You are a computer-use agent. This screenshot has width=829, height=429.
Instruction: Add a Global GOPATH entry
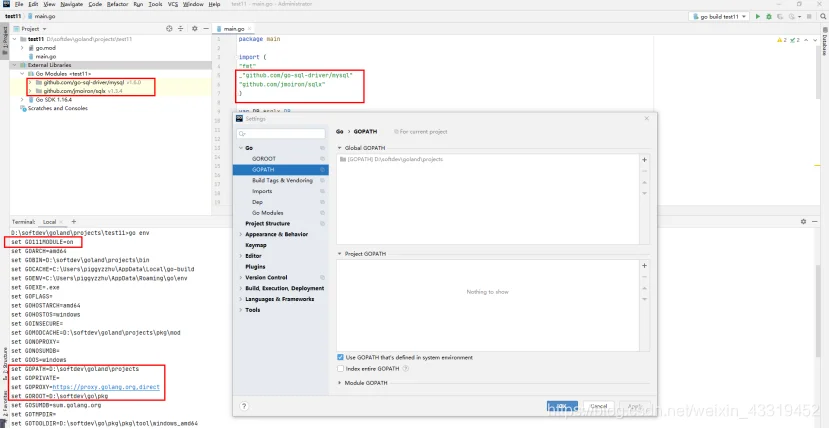[644, 160]
